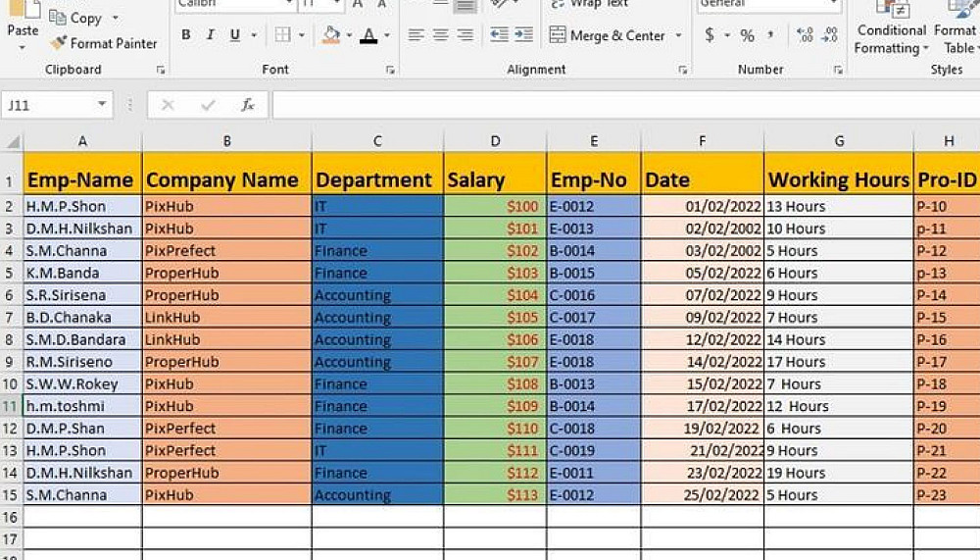Toggle Bold formatting in the Font group

[x=185, y=35]
